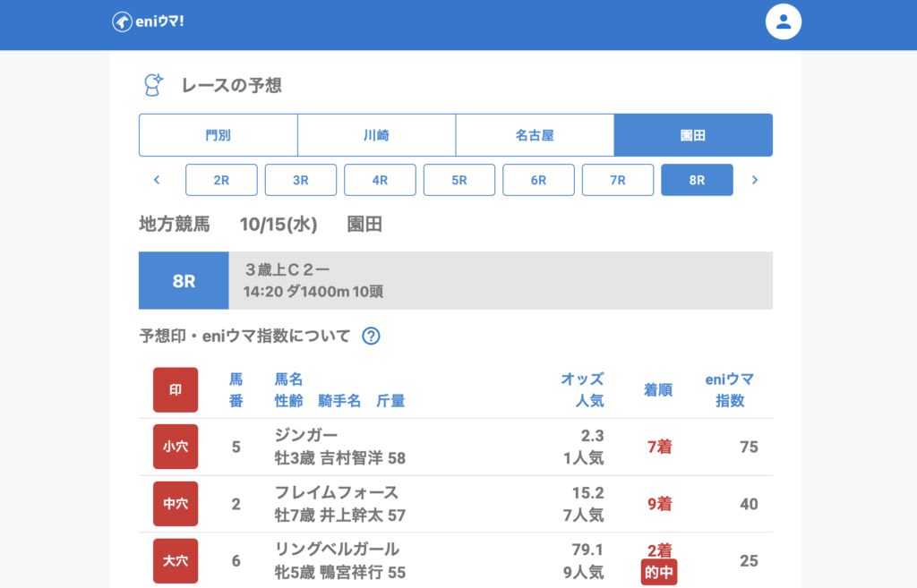Select the 門別 racecourse tab

(218, 135)
